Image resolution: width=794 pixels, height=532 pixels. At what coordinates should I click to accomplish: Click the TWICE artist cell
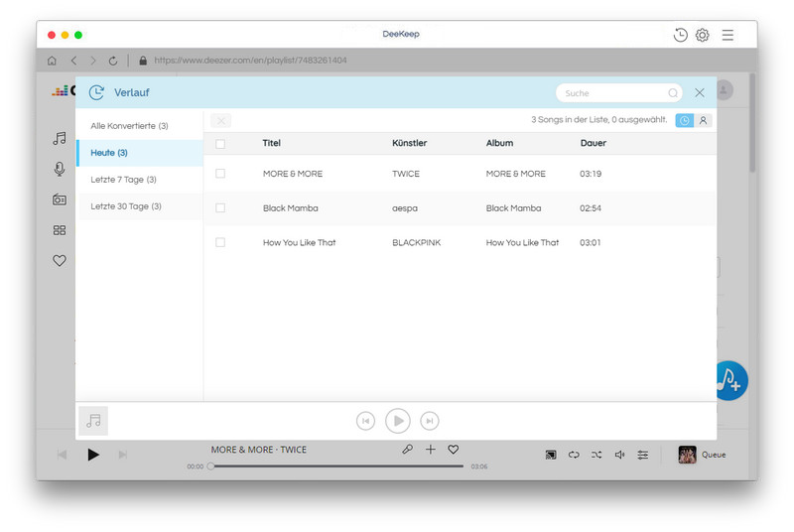[x=406, y=174]
